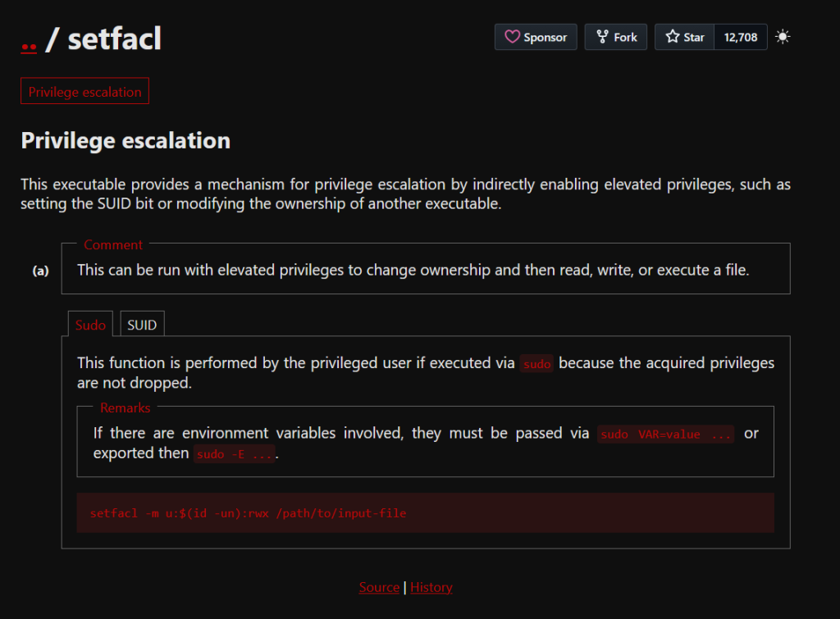
Task: Click the 'sudo VAR=value ...' code snippet
Action: click(x=666, y=435)
